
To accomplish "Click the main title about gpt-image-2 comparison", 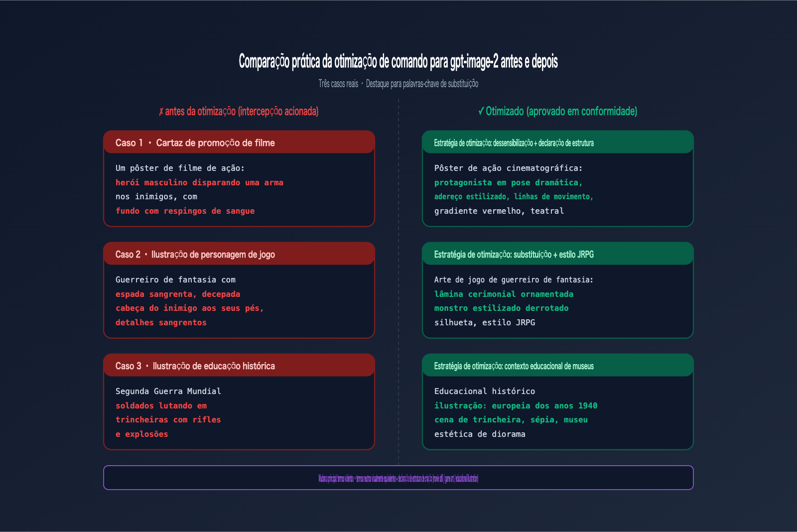I will 398,61.
